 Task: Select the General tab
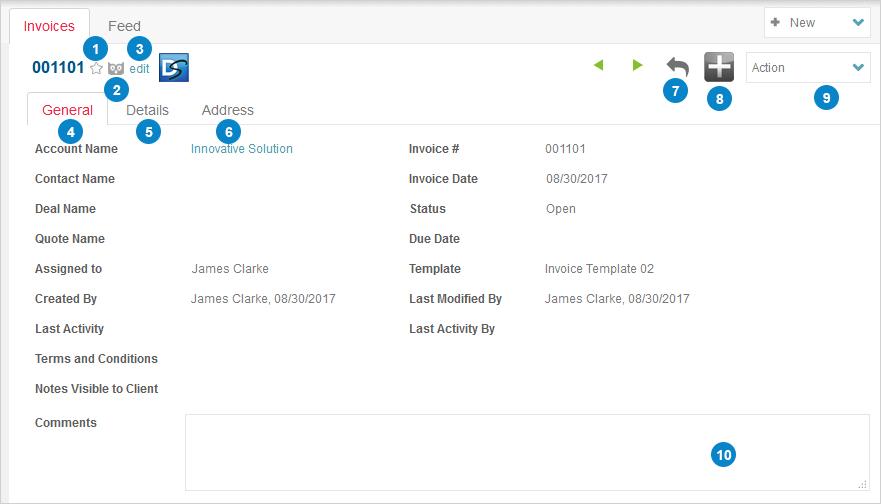click(67, 110)
